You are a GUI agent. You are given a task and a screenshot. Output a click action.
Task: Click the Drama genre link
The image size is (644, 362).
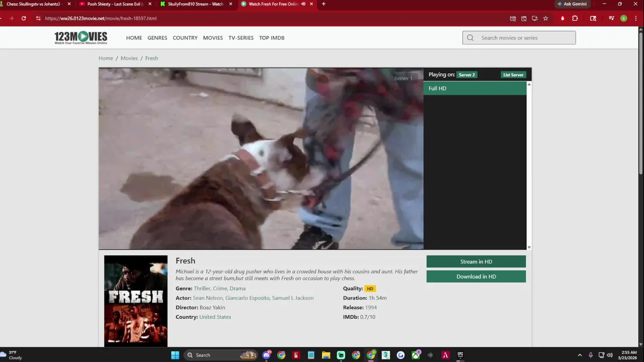pos(237,289)
